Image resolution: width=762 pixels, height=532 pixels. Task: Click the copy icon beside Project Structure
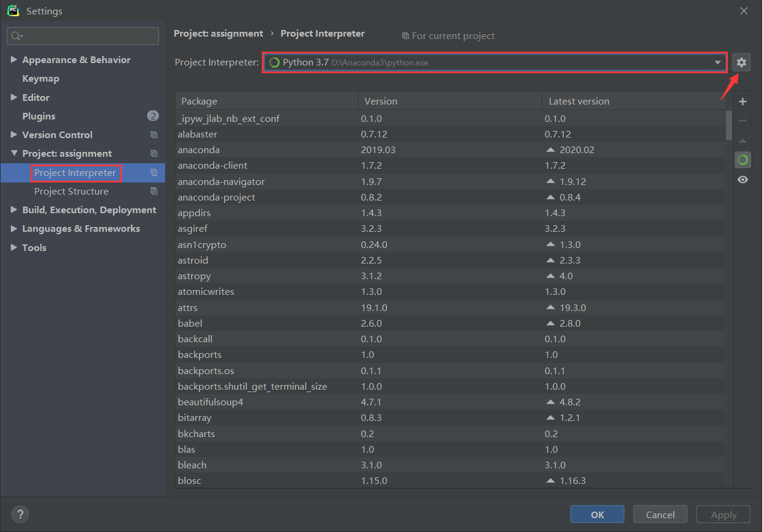point(154,192)
